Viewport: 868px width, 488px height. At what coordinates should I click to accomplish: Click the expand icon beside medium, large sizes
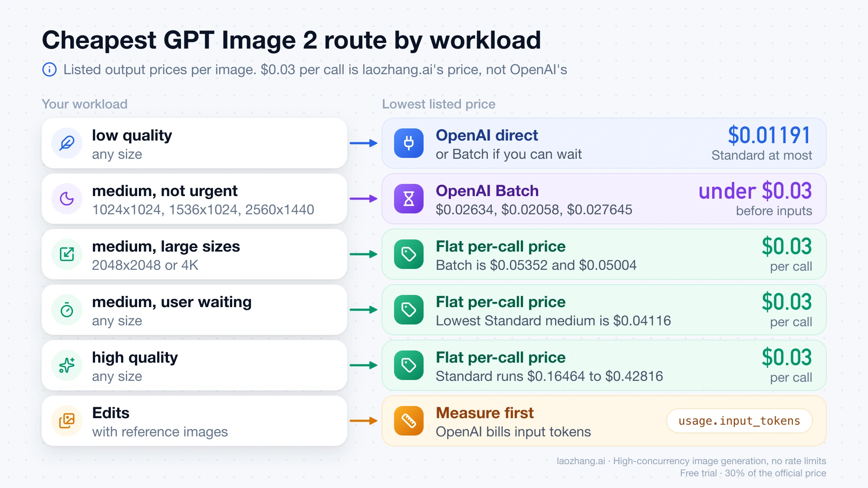coord(67,254)
